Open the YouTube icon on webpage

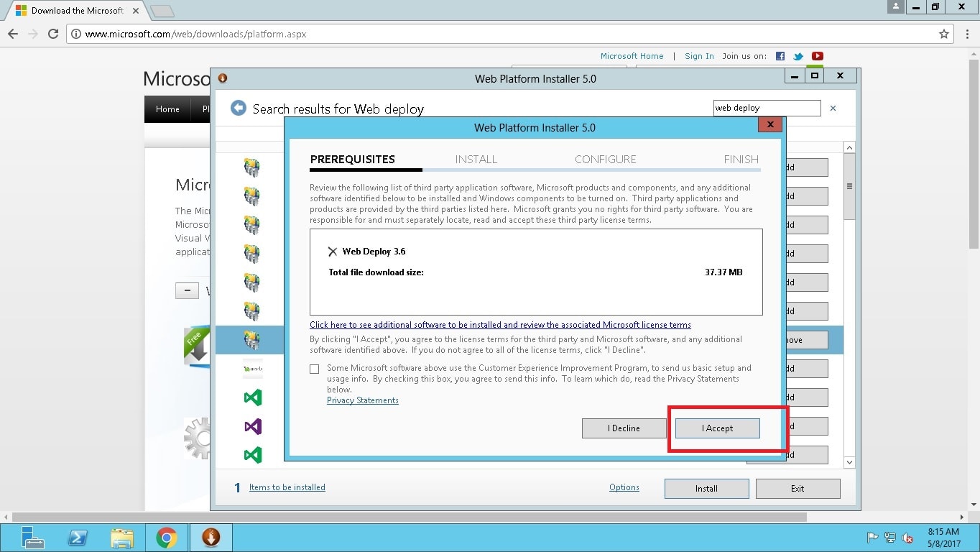coord(818,56)
